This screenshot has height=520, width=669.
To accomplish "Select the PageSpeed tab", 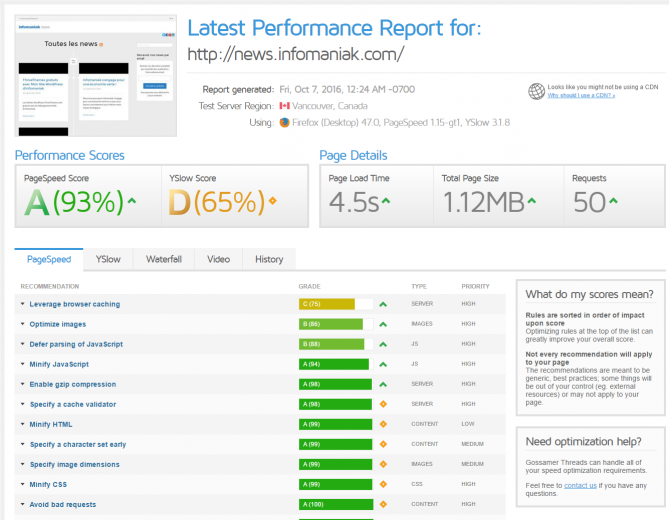I will (49, 259).
